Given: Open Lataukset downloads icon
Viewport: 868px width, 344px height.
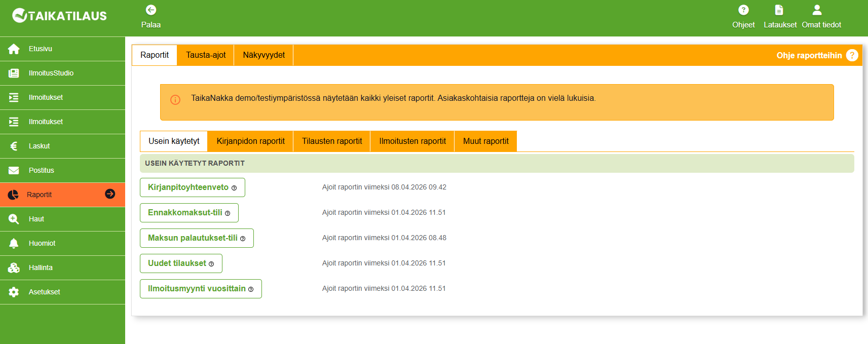Looking at the screenshot, I should tap(779, 10).
